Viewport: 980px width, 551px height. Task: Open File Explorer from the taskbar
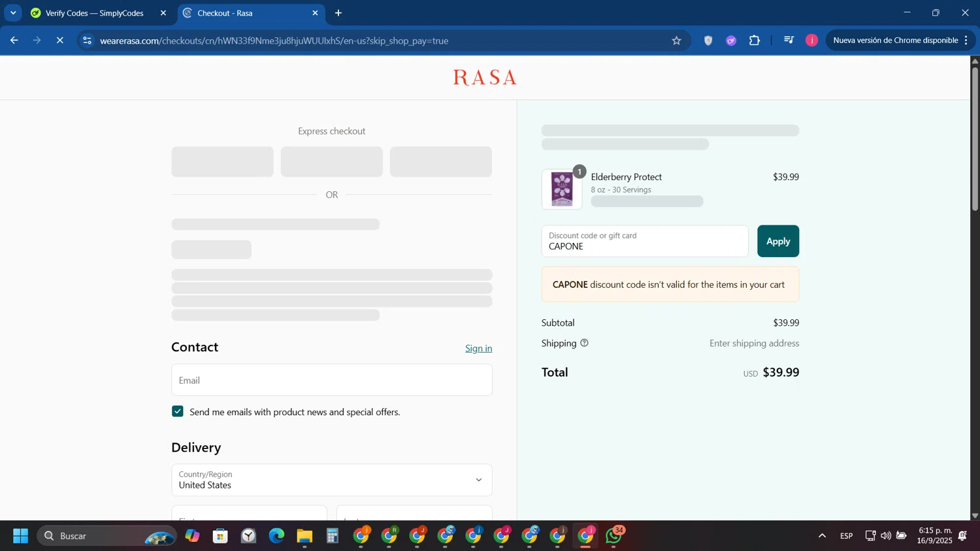[304, 536]
